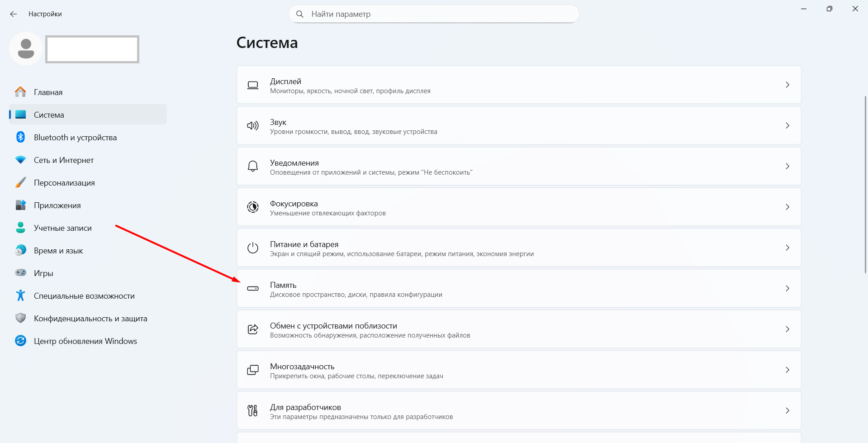868x443 pixels.
Task: Click the Windows Update icon in the sidebar
Action: coord(20,341)
